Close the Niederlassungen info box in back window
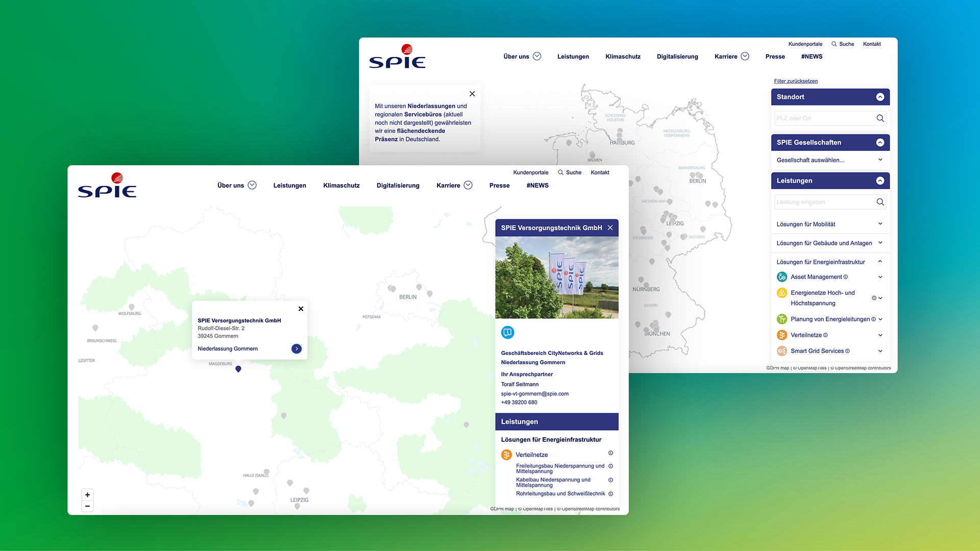980x551 pixels. point(472,94)
